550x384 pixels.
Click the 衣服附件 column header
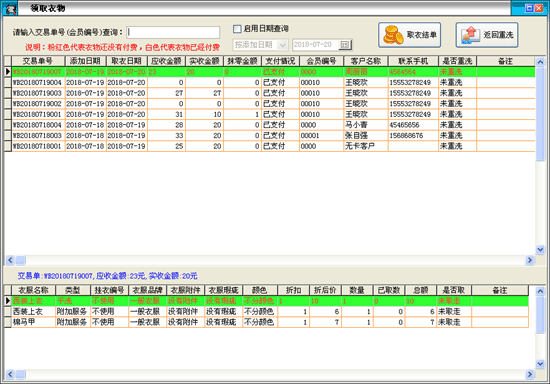tap(185, 290)
